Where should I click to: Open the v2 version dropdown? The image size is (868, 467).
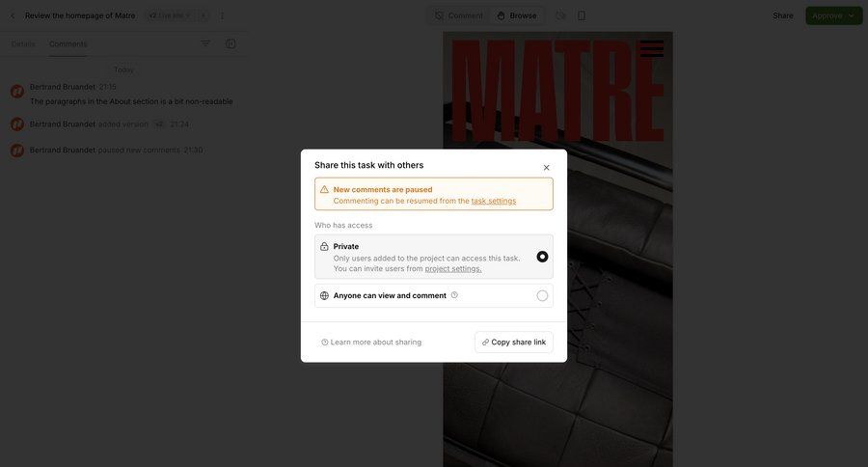coord(169,15)
